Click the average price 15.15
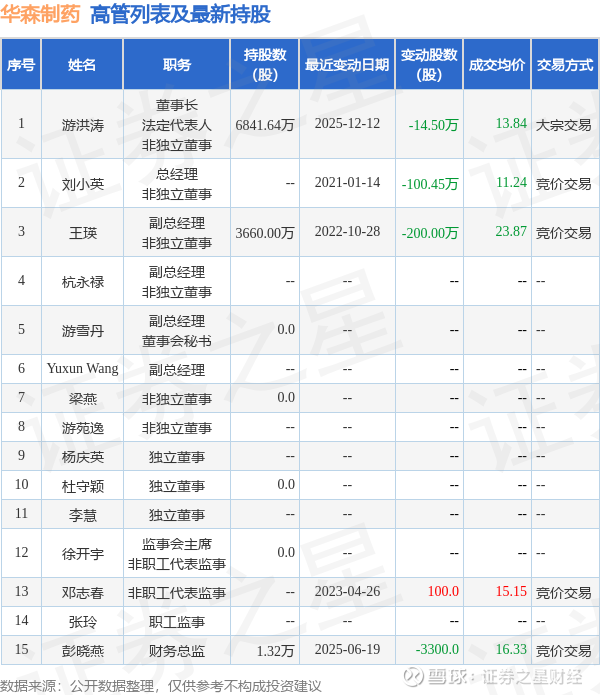 [511, 591]
